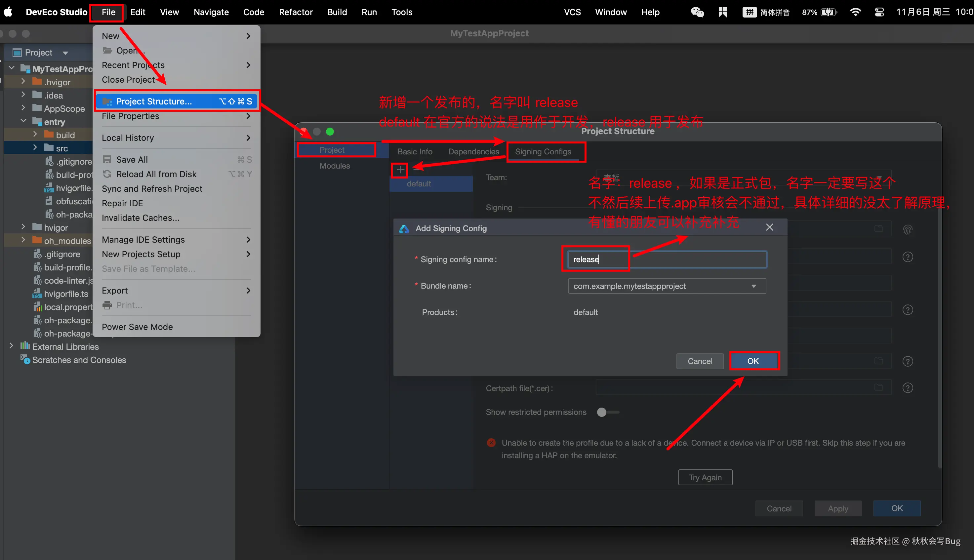The height and width of the screenshot is (560, 974).
Task: Click WeChat icon in macOS menu bar
Action: click(697, 12)
